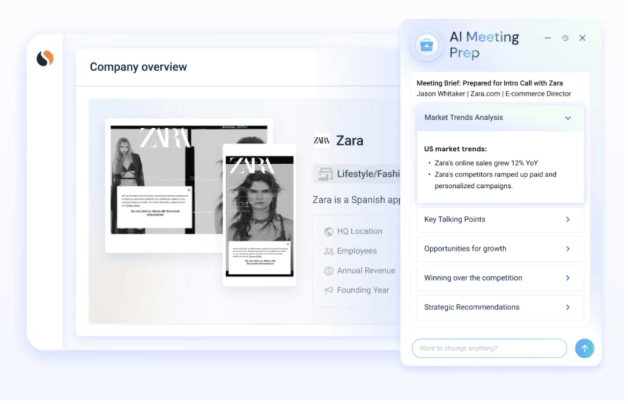This screenshot has height=404, width=628.
Task: Click the HQ Location globe icon
Action: coord(328,231)
